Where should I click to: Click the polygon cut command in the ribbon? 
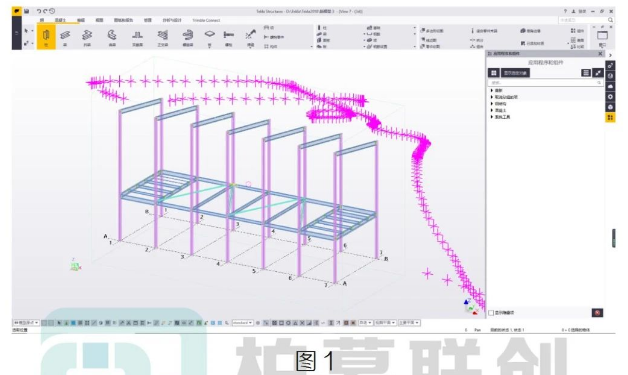[x=432, y=31]
